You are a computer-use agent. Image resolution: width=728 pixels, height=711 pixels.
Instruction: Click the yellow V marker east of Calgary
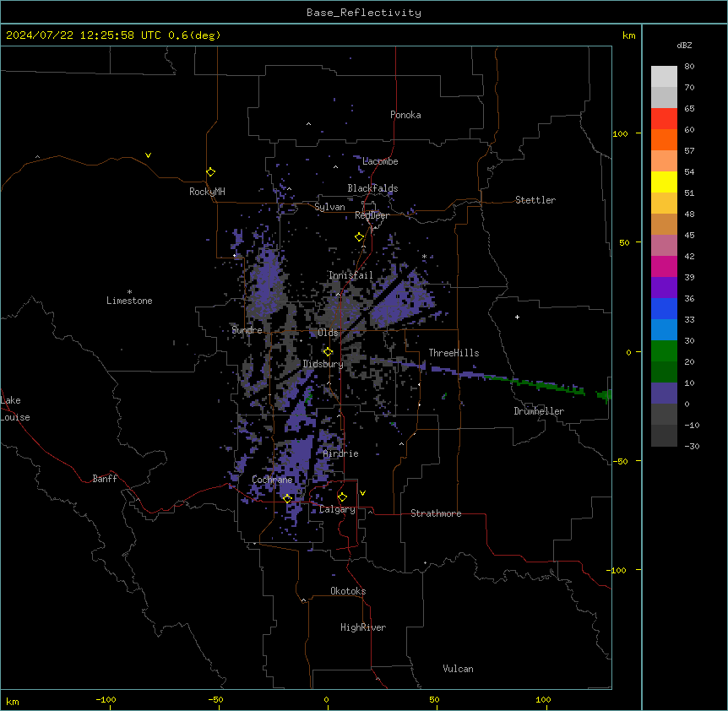[x=362, y=493]
